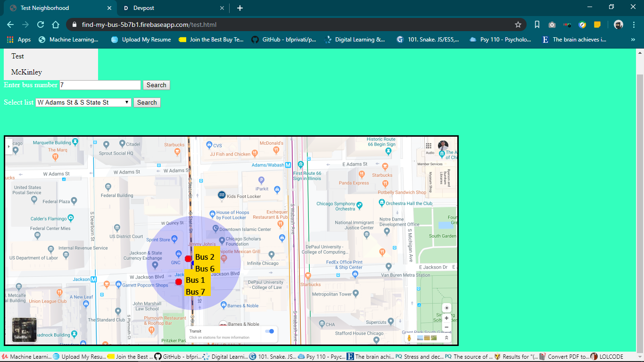This screenshot has width=644, height=362.
Task: Open the bookmark ribbon extension
Action: [537, 25]
